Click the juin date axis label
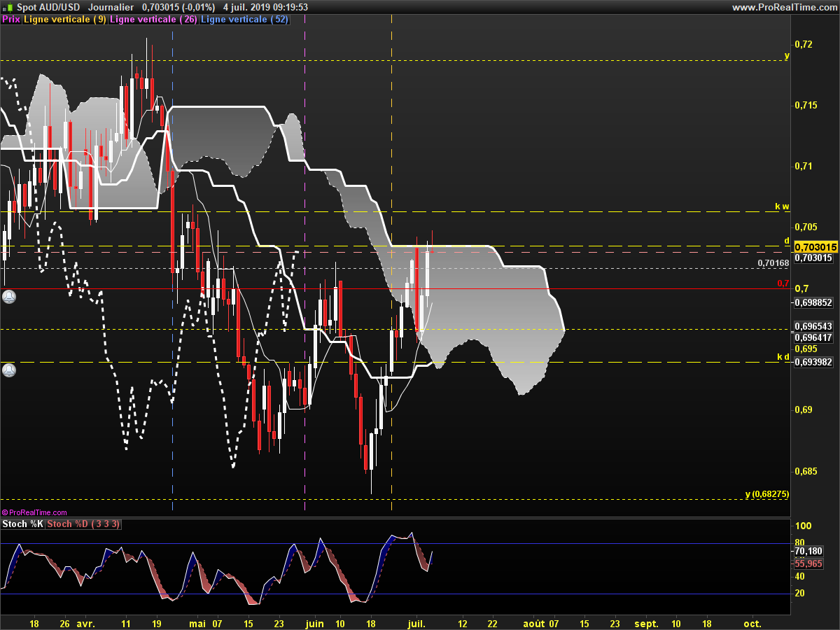The width and height of the screenshot is (840, 630). [315, 623]
